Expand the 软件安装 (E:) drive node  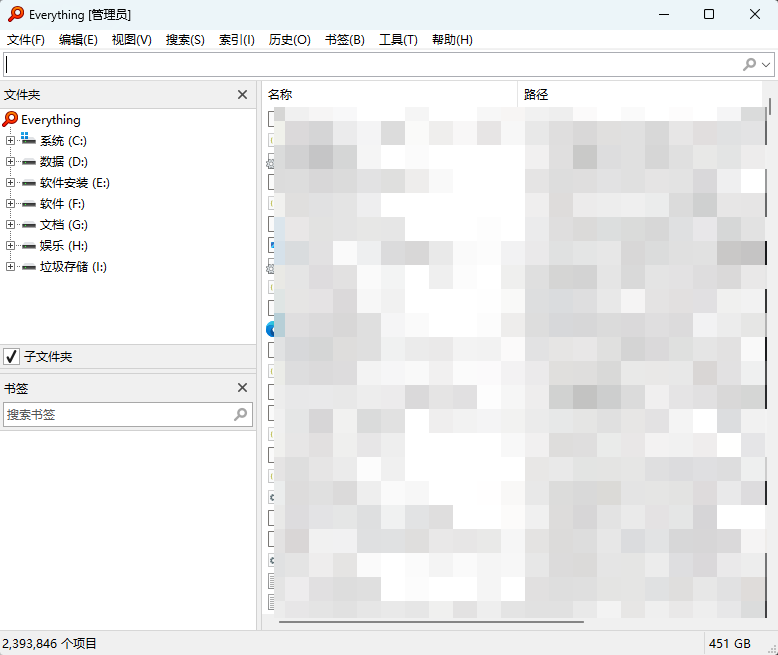10,183
